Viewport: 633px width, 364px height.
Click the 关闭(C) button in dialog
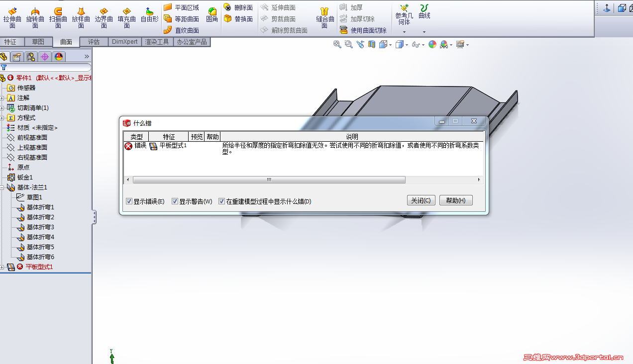click(422, 200)
